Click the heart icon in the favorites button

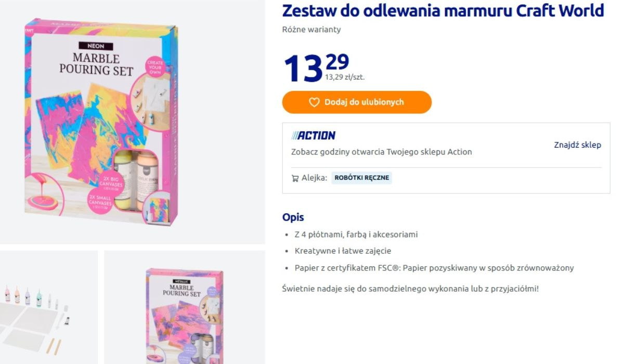(x=314, y=102)
